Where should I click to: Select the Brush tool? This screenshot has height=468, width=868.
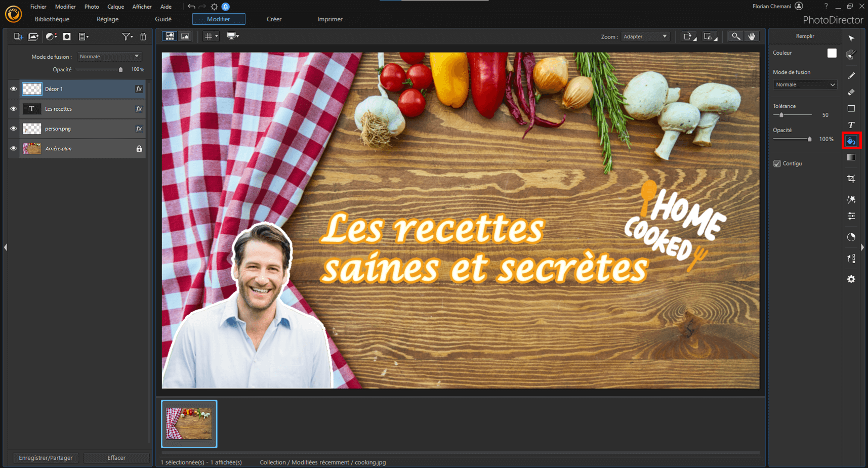[851, 75]
